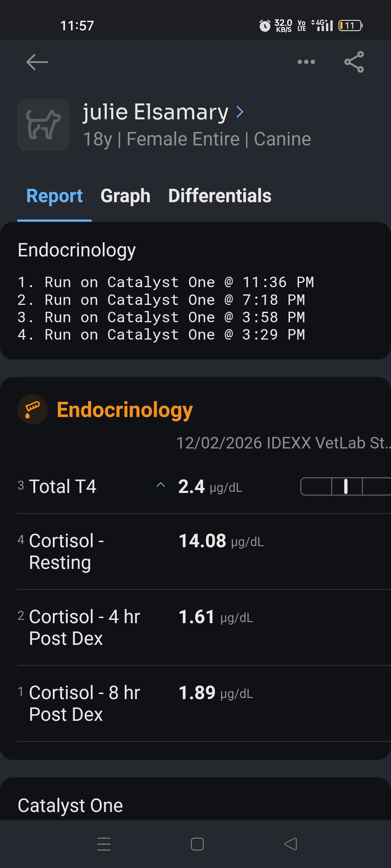Tap the up-arrow indicator next to Total T4
Screen dimensions: 391x868
161,485
